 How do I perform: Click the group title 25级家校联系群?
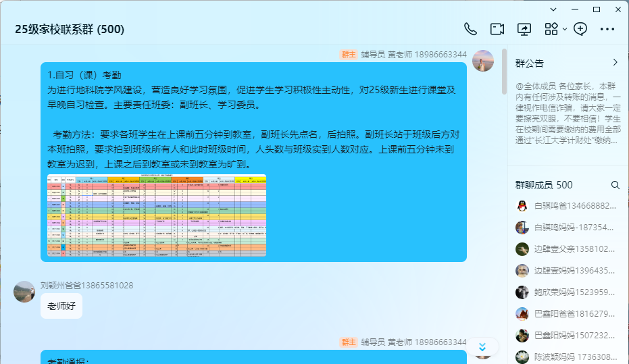70,30
